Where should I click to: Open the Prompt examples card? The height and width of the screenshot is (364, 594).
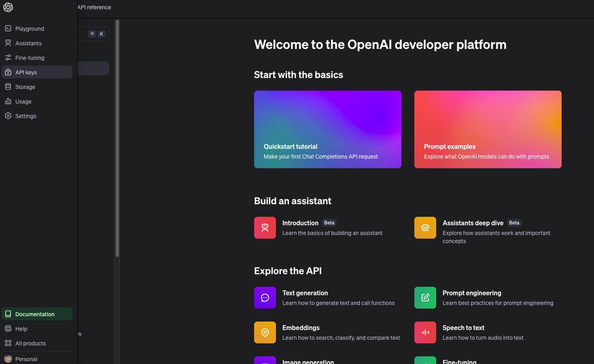click(x=488, y=129)
